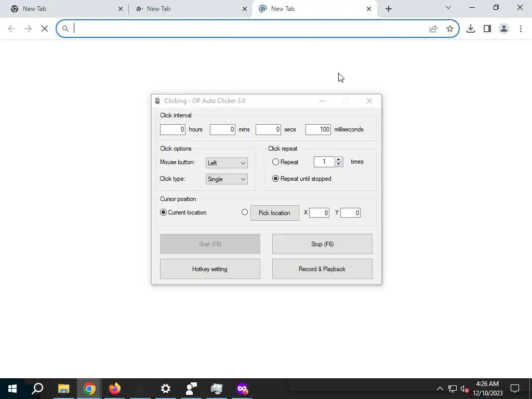Open Windows taskbar search
532x399 pixels.
37,389
